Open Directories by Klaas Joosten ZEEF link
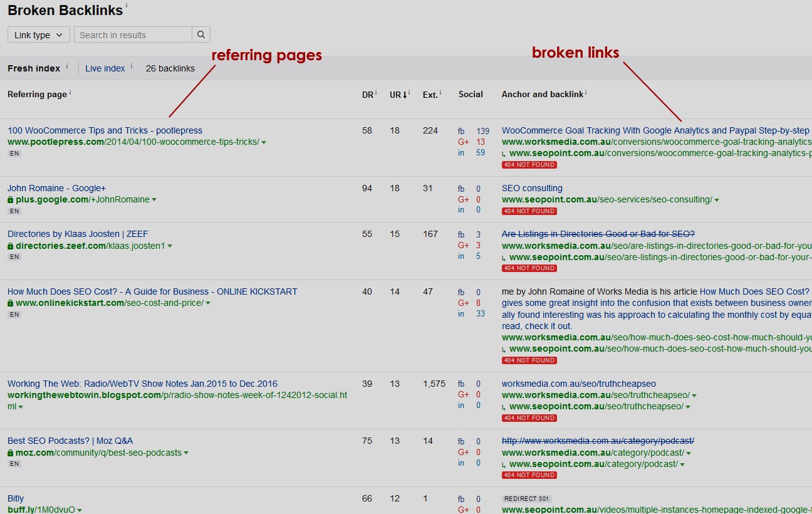Image resolution: width=812 pixels, height=514 pixels. (78, 234)
